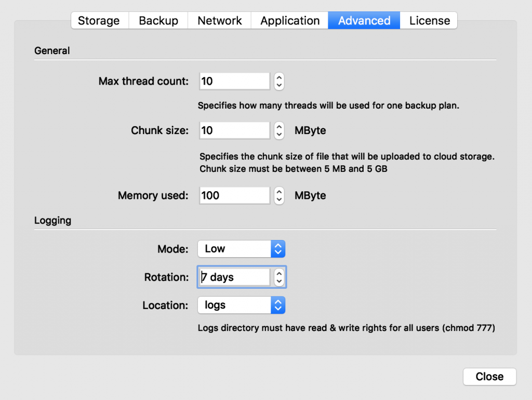This screenshot has width=532, height=400.
Task: Increase the Memory used value
Action: pyautogui.click(x=278, y=192)
